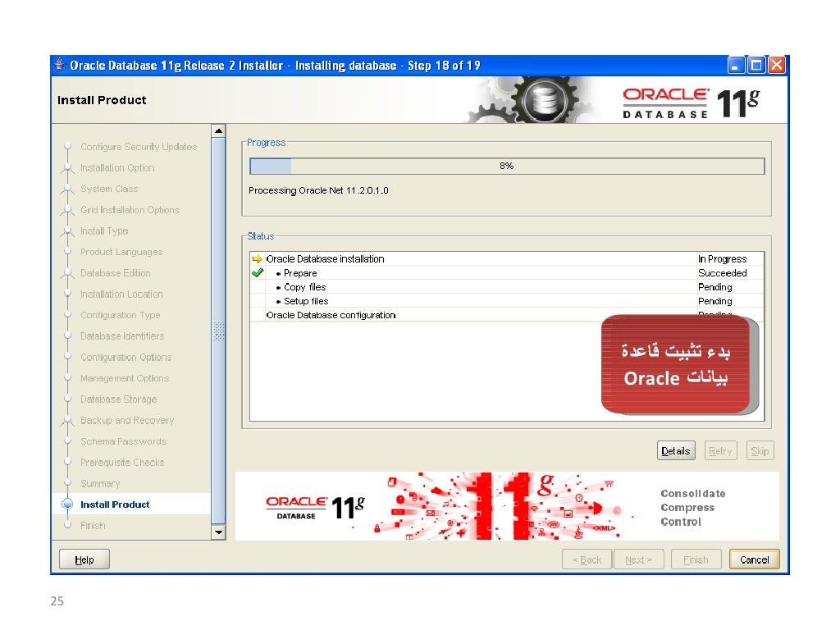Click the Oracle Database 11g header logo

tap(691, 103)
